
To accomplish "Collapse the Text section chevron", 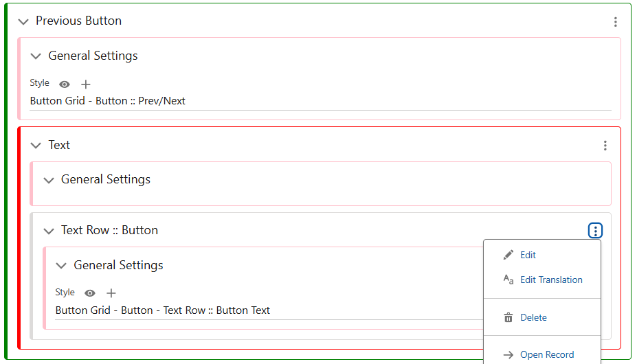I will point(36,146).
